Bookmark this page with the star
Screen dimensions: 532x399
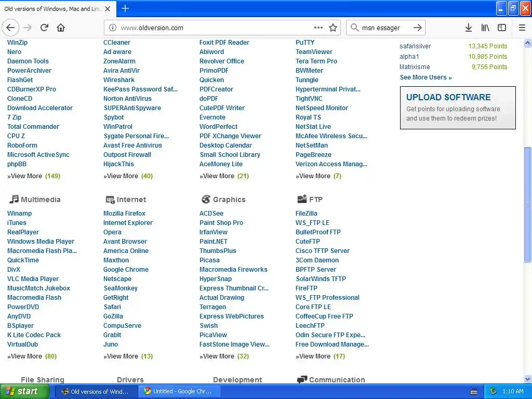tap(333, 28)
